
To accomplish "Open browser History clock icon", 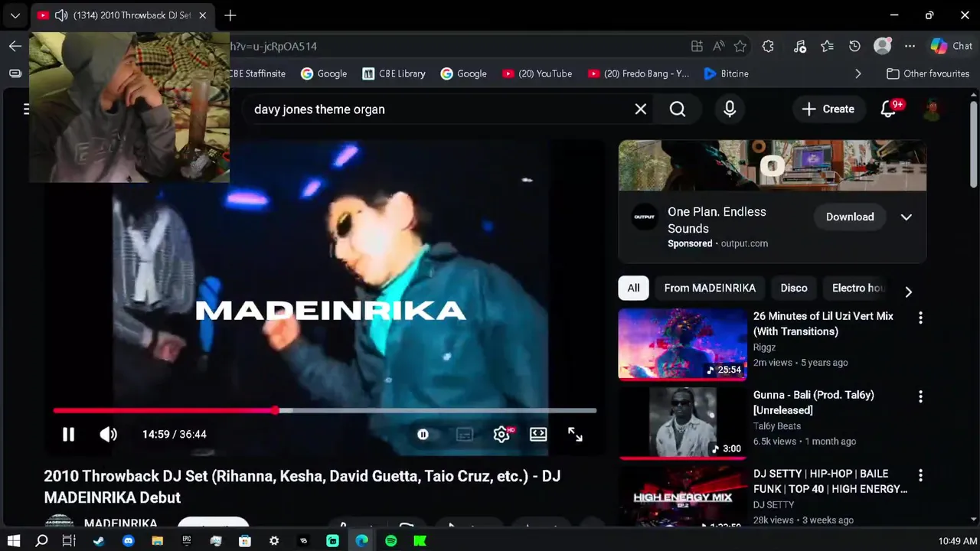I will [x=854, y=46].
